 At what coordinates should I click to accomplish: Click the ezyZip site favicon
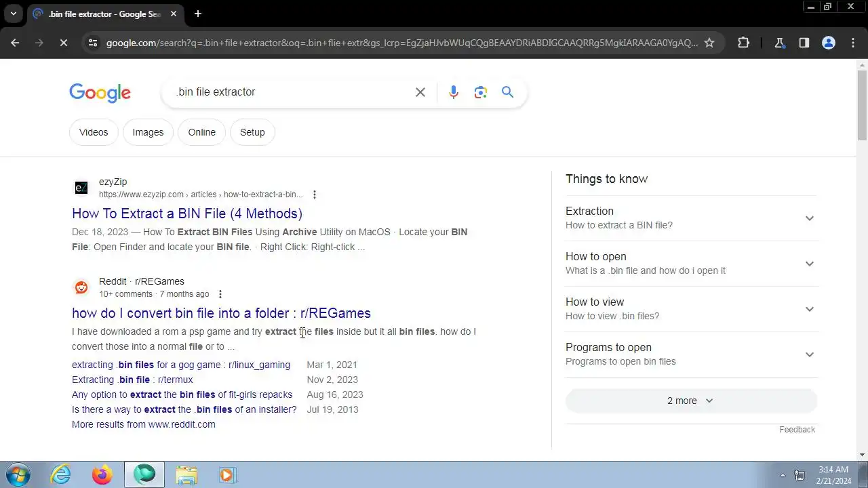[81, 188]
